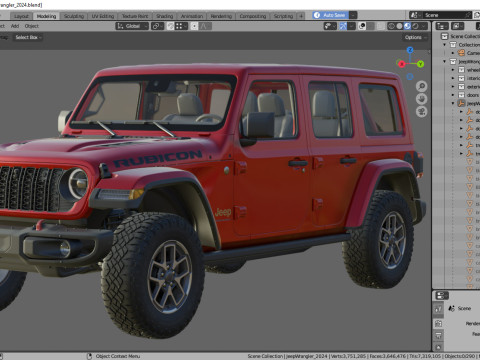
Task: Open the Select Box tool dropdown
Action: click(28, 37)
